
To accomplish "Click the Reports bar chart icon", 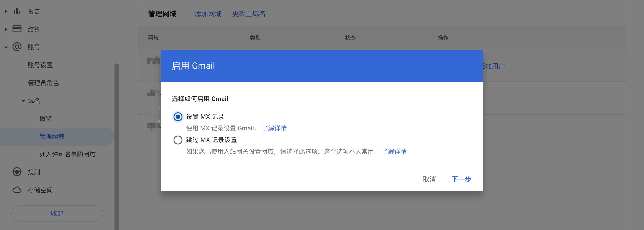I will (17, 11).
